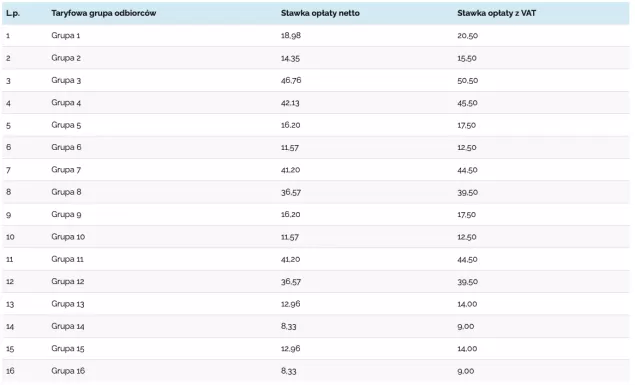The image size is (635, 385).
Task: Select the 'Grupa 16' cell
Action: click(68, 371)
